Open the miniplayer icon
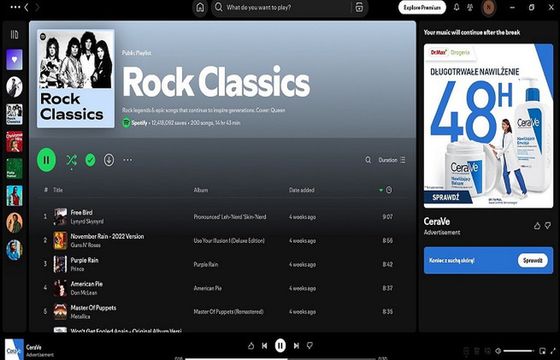 (542, 351)
